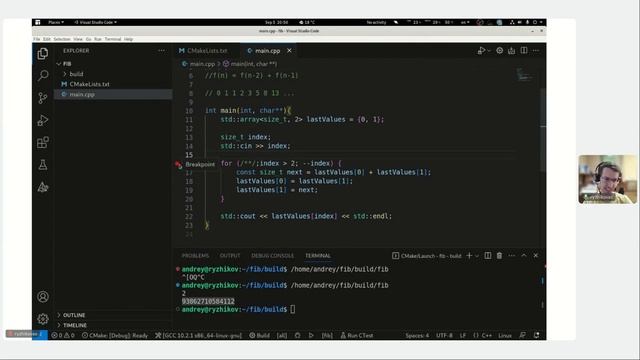
Task: Launch the debugger from status bar bug icon
Action: [x=298, y=336]
